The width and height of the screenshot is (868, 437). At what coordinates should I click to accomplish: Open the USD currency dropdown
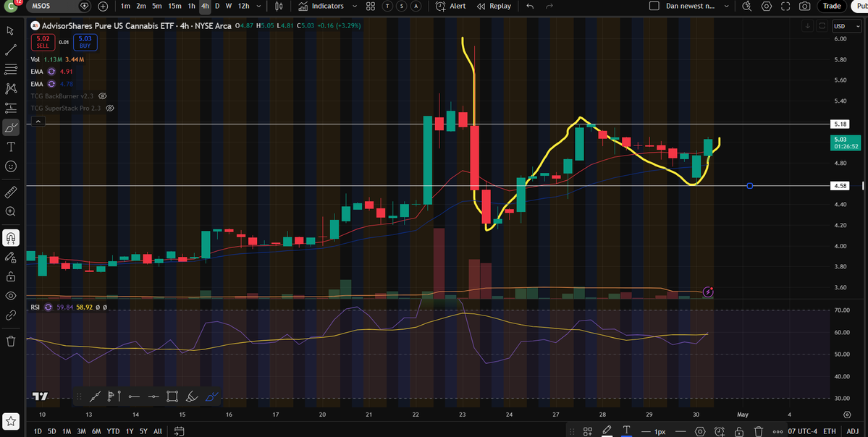pyautogui.click(x=848, y=26)
